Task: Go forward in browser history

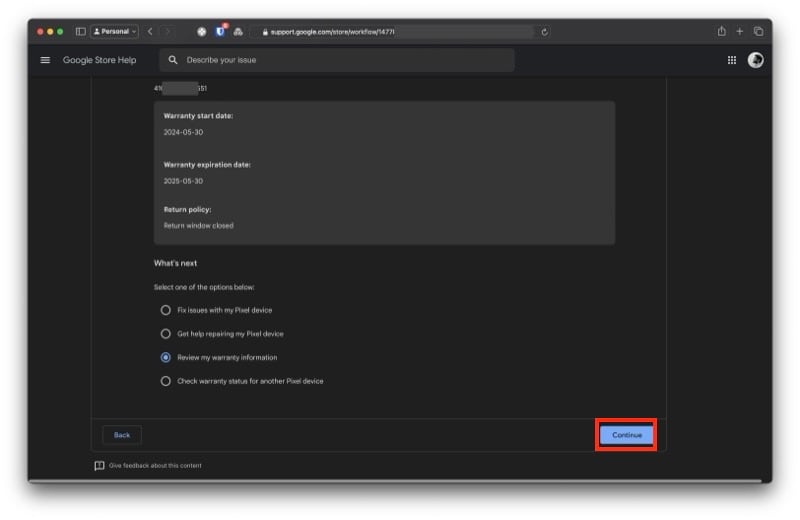Action: pos(167,32)
